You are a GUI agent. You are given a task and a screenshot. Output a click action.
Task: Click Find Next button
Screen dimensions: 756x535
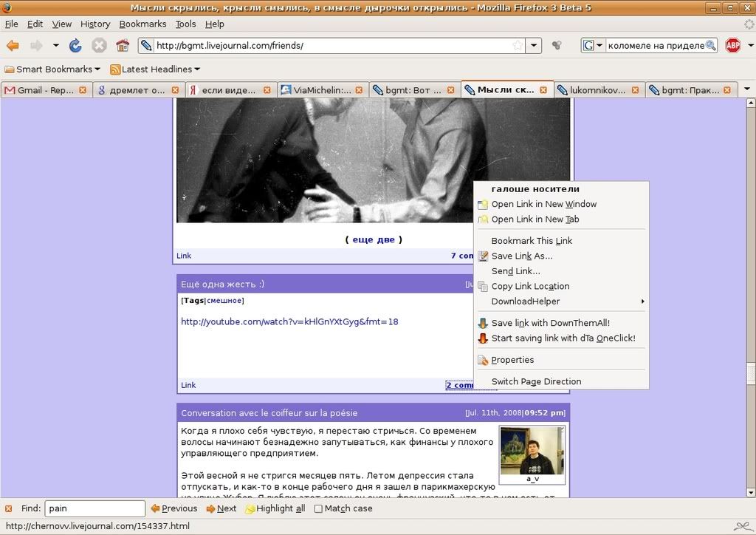pyautogui.click(x=221, y=508)
